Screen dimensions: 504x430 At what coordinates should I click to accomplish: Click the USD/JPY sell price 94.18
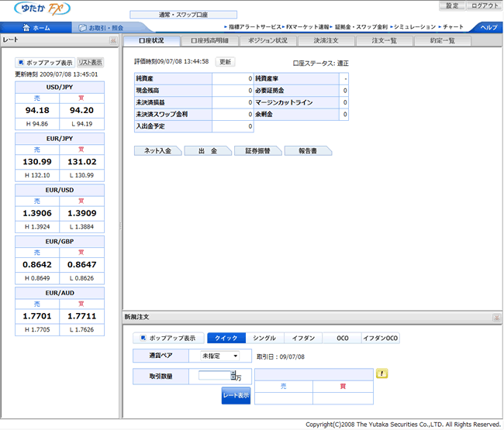pyautogui.click(x=37, y=111)
